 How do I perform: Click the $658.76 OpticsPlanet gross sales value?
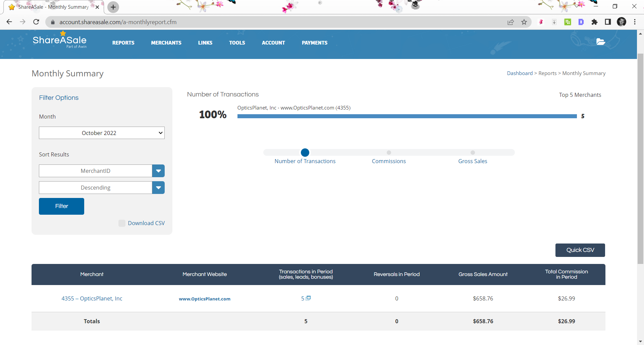tap(483, 298)
